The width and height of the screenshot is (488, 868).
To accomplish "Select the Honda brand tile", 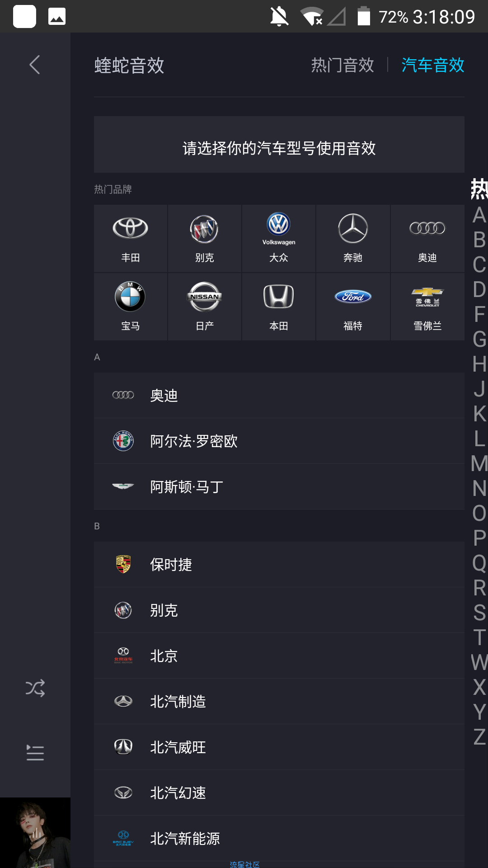I will pyautogui.click(x=279, y=307).
